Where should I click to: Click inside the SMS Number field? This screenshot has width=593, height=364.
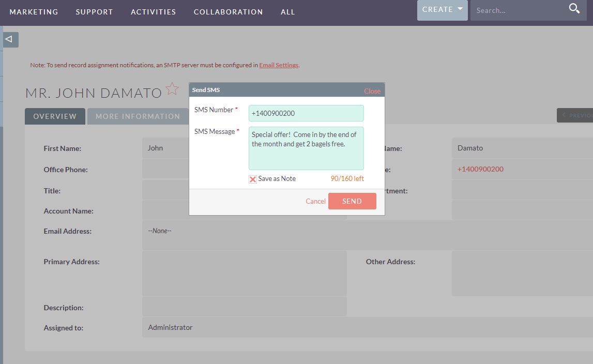point(306,113)
